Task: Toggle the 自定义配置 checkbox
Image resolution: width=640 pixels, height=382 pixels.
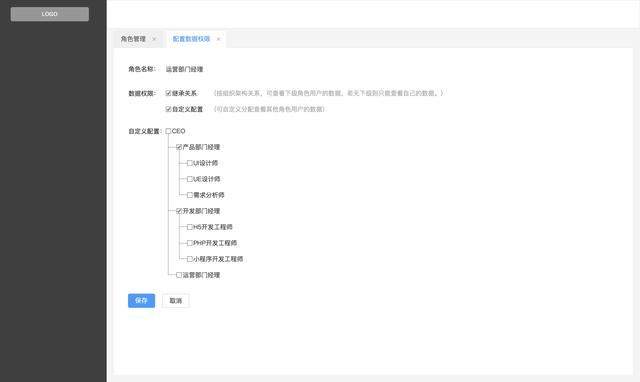Action: [x=168, y=109]
